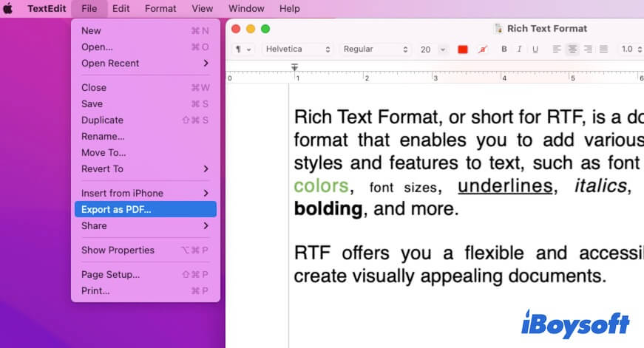The height and width of the screenshot is (348, 644).
Task: Click the italic word "italics"
Action: [x=600, y=186]
